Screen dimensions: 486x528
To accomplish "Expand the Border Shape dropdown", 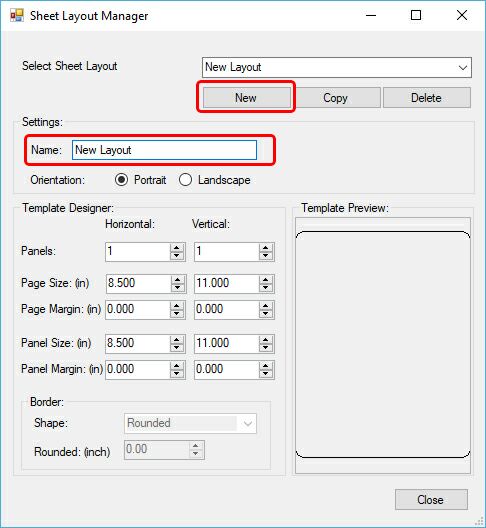I will 248,423.
